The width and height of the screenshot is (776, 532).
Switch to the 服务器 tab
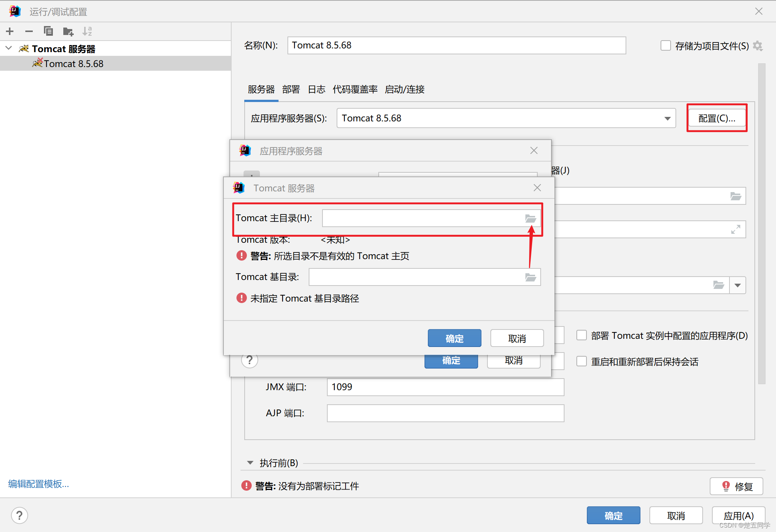(x=261, y=89)
